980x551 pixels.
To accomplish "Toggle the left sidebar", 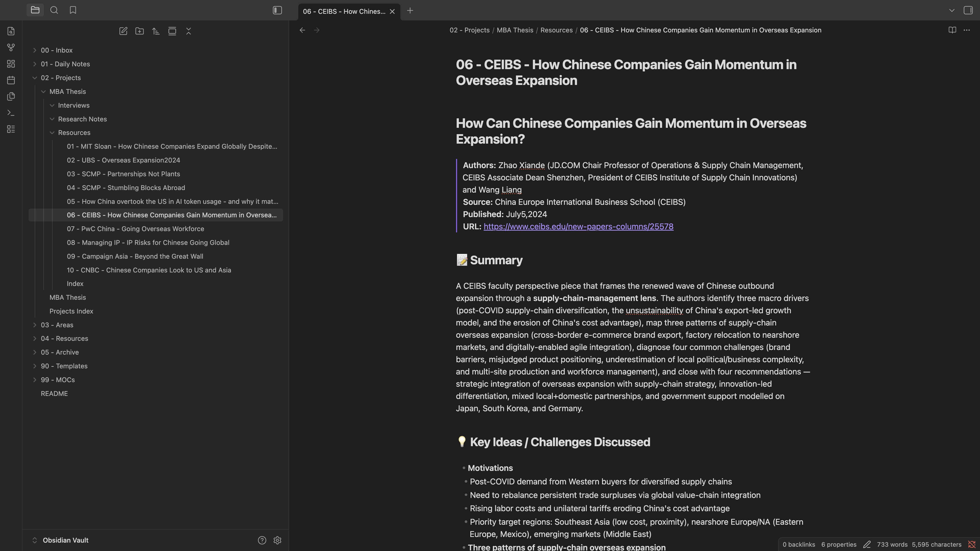I will pyautogui.click(x=277, y=10).
